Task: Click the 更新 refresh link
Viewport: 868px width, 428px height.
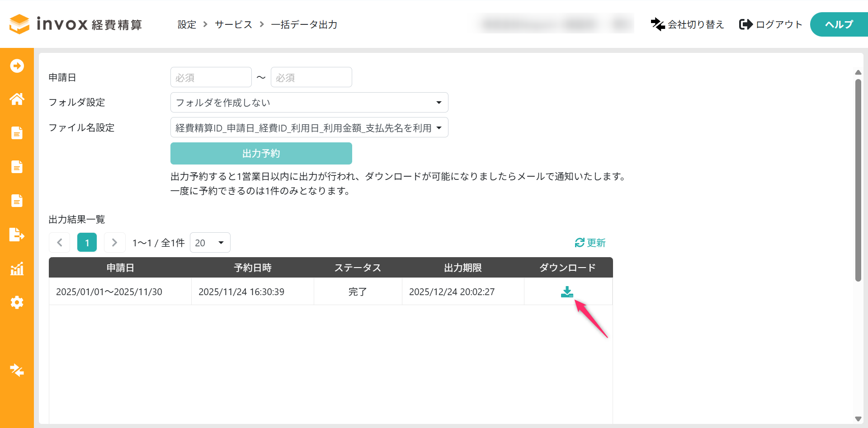Action: tap(590, 243)
